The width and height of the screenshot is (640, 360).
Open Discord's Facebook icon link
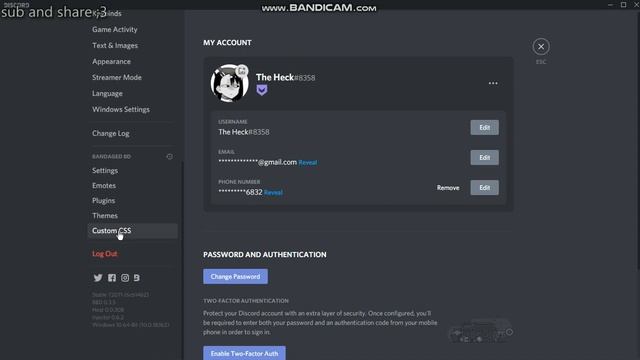[x=112, y=278]
